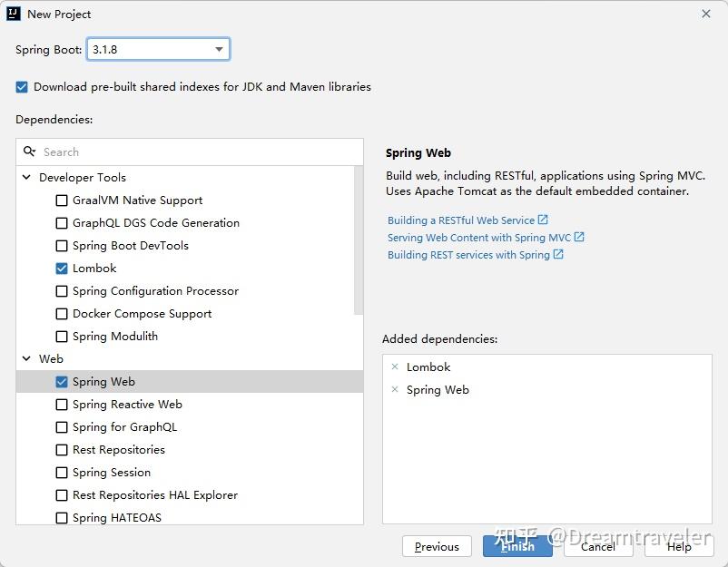Click external link icon beside Building REST services
This screenshot has height=567, width=728.
point(558,254)
